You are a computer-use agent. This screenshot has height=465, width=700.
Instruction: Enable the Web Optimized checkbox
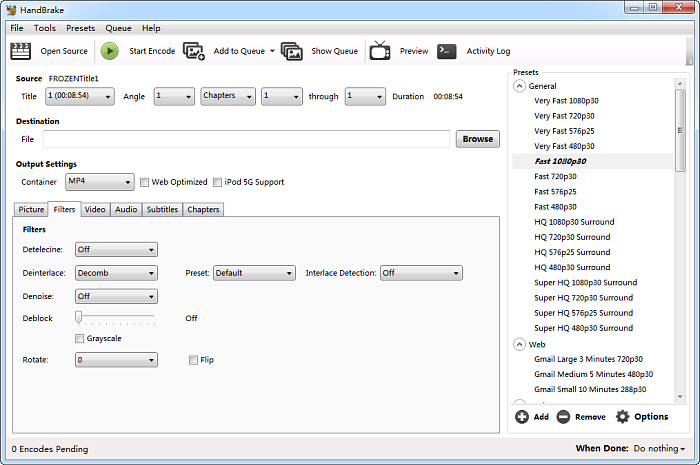pos(144,182)
